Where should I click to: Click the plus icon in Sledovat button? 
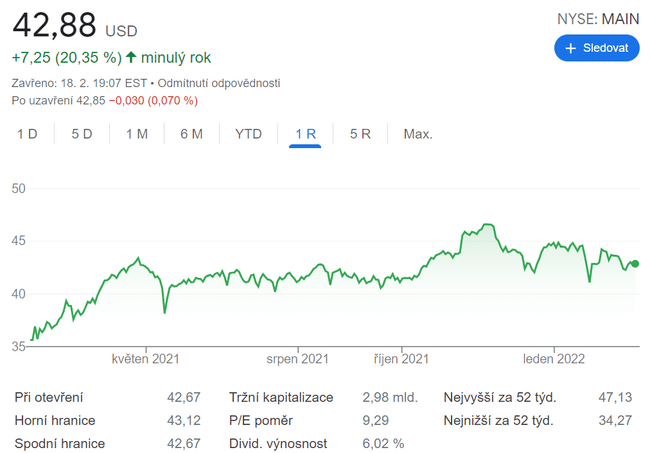coord(571,48)
